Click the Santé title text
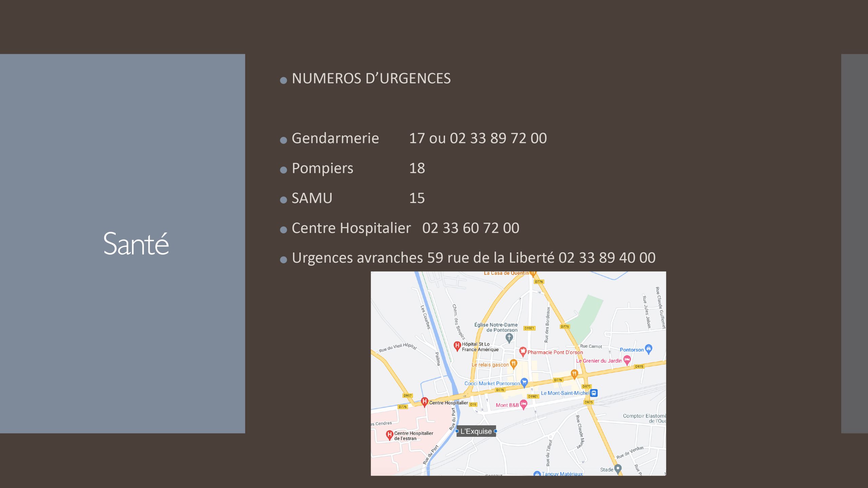This screenshot has height=488, width=868. coord(136,244)
